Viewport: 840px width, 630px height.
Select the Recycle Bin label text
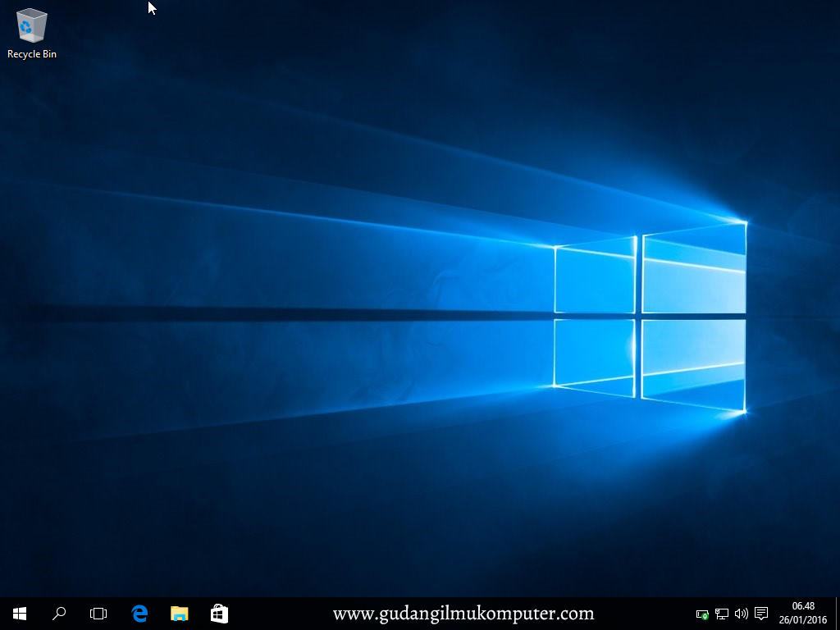pos(31,54)
